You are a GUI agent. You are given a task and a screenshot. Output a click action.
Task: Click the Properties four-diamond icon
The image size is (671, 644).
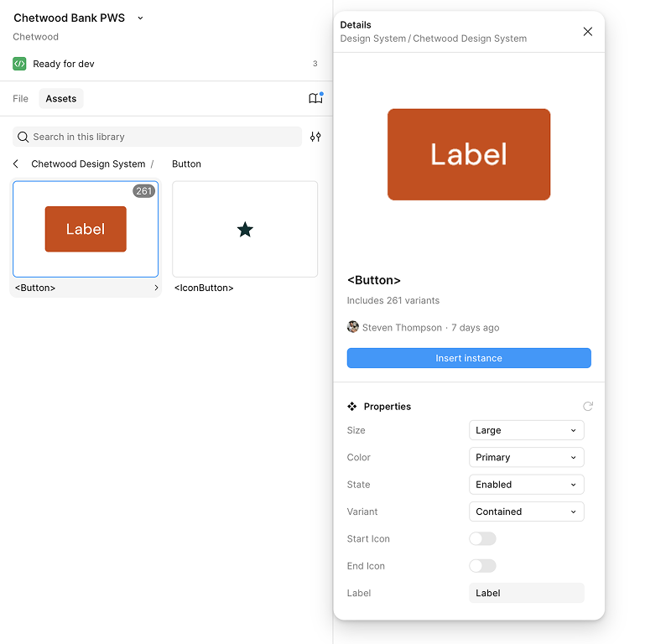(352, 407)
